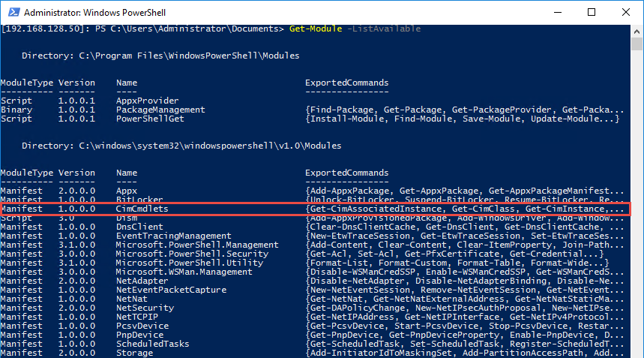
Task: Minimize the Windows PowerShell window
Action: pyautogui.click(x=557, y=12)
